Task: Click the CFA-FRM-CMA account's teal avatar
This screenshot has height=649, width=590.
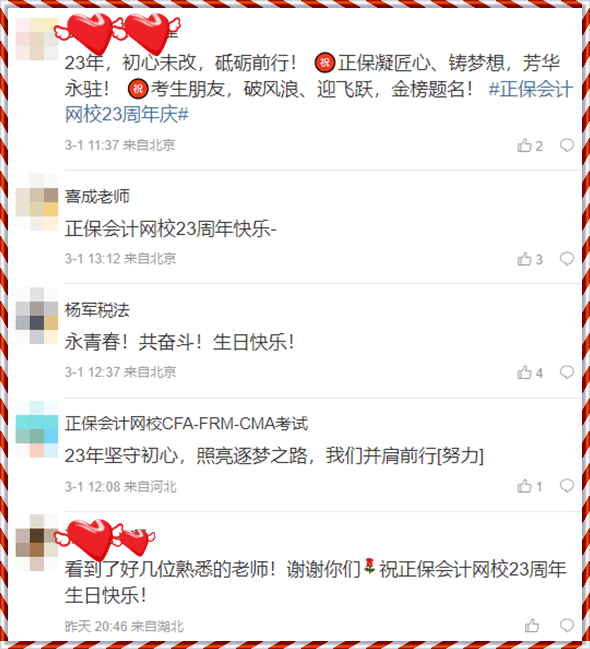Action: coord(37,429)
